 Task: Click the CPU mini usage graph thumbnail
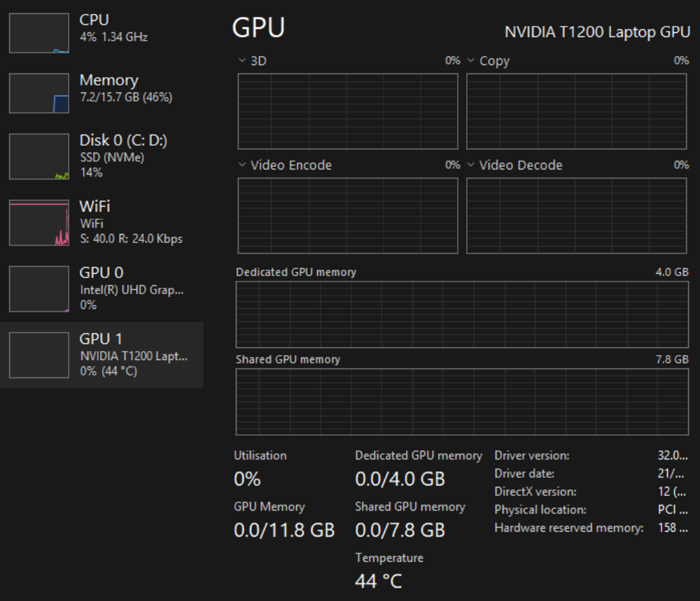39,33
